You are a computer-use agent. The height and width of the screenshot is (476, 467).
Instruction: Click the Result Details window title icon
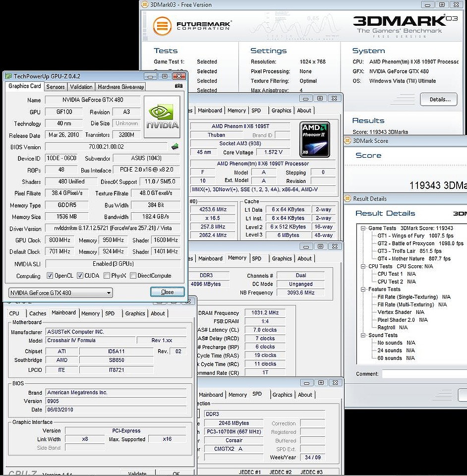click(x=348, y=199)
